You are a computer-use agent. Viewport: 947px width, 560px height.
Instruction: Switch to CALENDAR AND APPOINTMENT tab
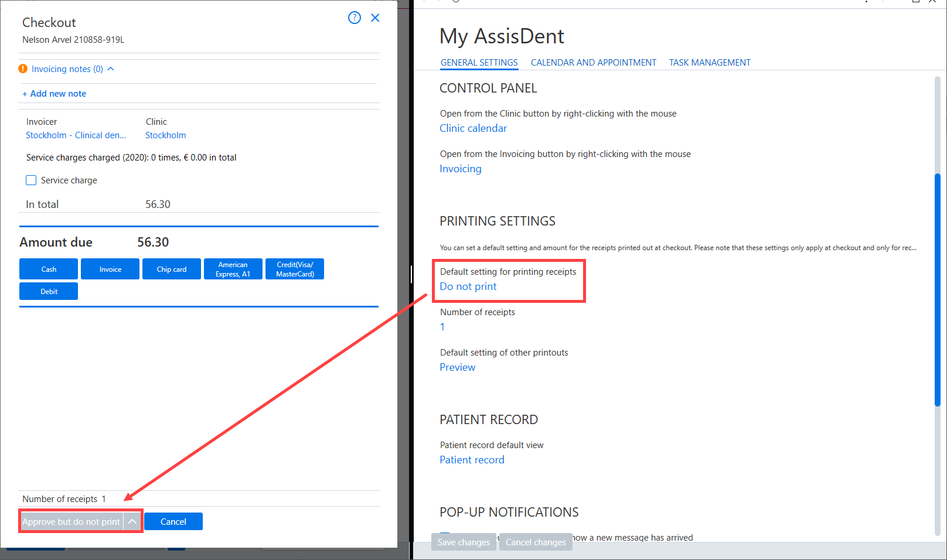click(594, 63)
